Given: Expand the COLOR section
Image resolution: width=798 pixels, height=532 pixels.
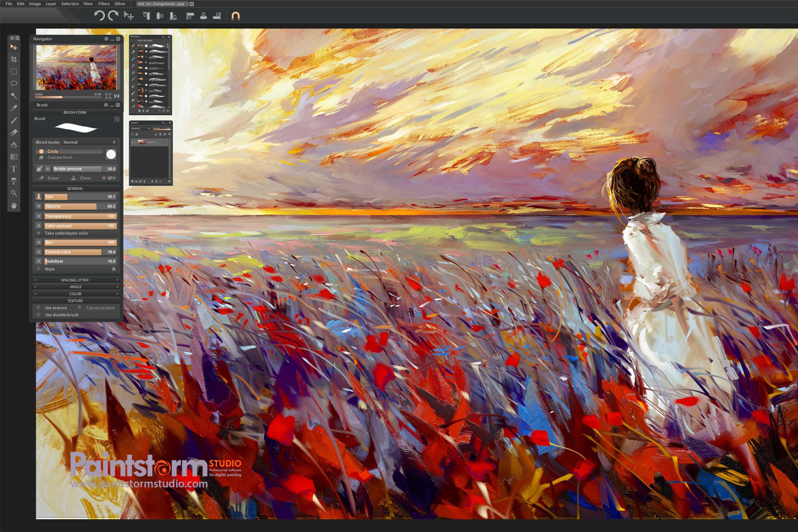Looking at the screenshot, I should click(x=75, y=294).
